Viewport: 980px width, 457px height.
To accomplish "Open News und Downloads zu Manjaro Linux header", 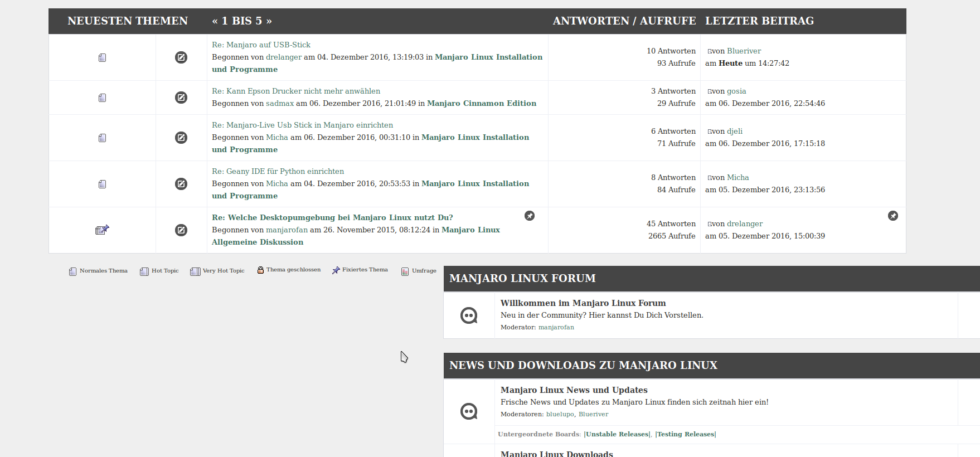I will tap(583, 365).
